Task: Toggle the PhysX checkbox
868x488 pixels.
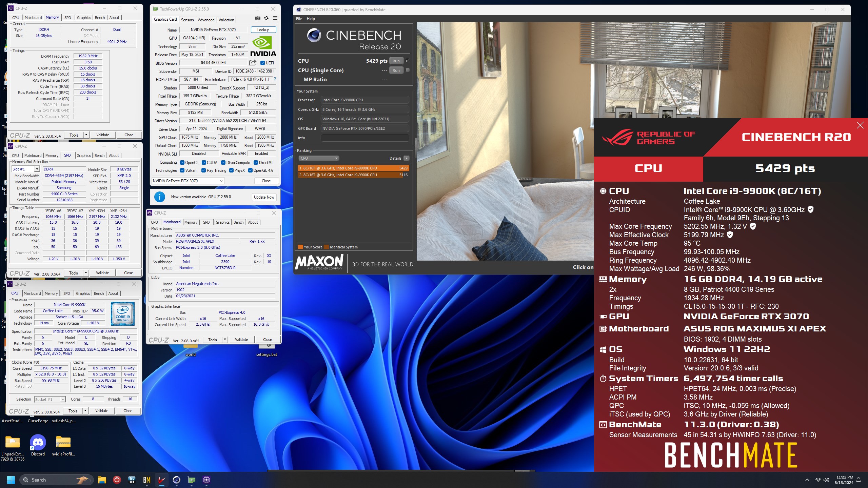Action: (x=231, y=170)
